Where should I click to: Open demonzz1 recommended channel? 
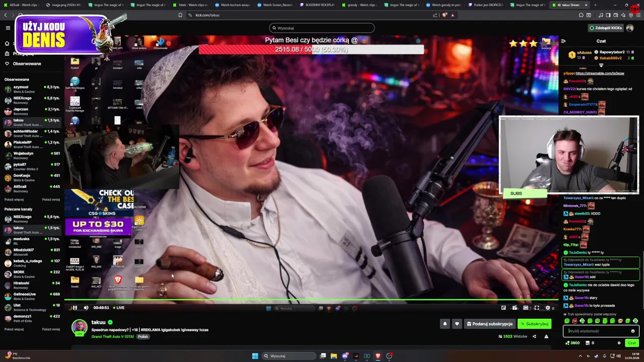(x=32, y=318)
